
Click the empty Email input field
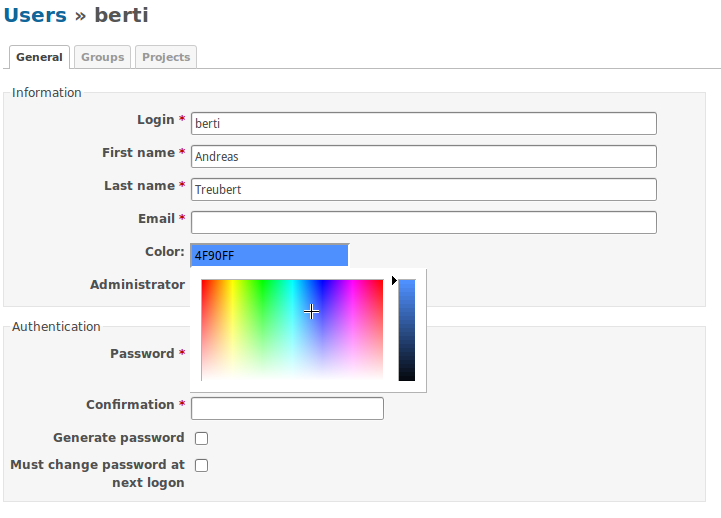tap(423, 222)
